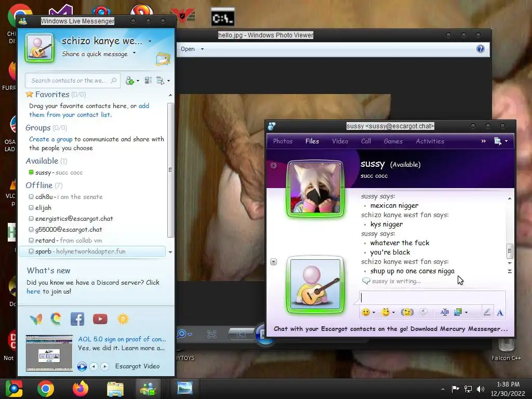Expand the add contact dropdown arrow
This screenshot has width=532, height=399.
(138, 81)
